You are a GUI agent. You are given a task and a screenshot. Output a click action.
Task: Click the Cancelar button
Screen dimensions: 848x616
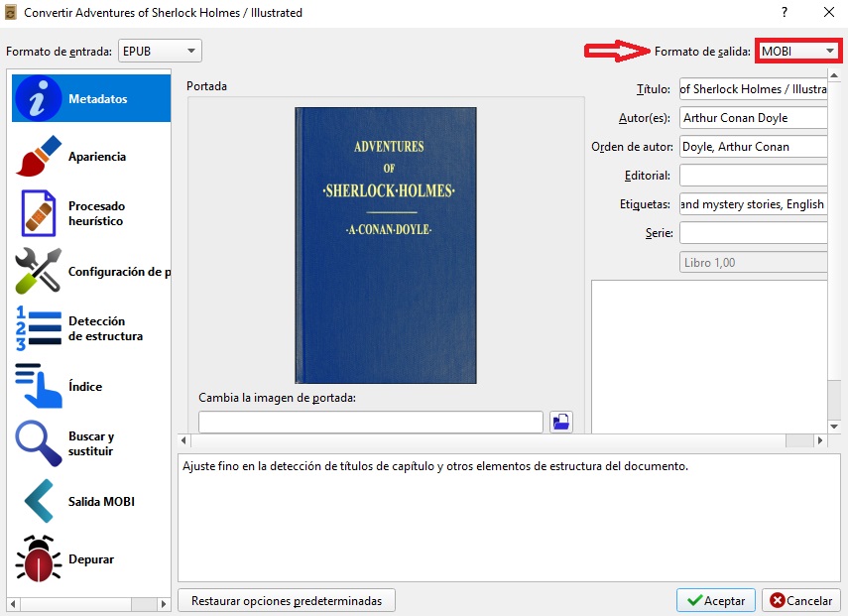click(801, 601)
